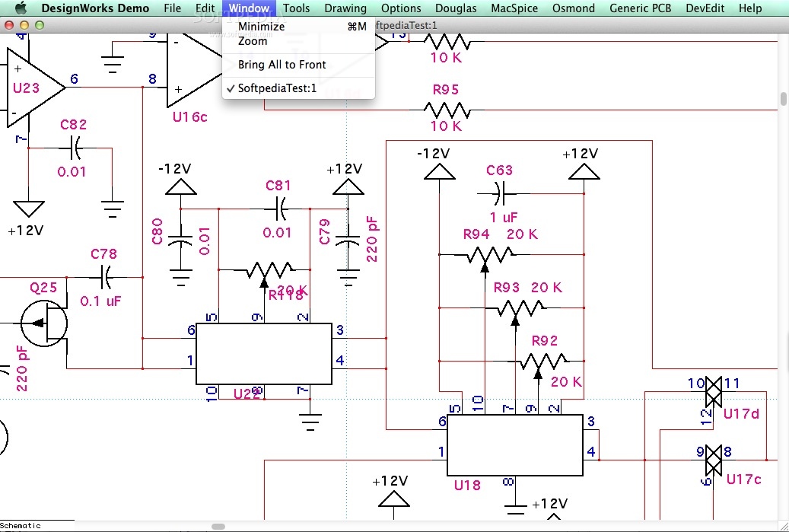This screenshot has width=789, height=532.
Task: Open the Tools menu
Action: [297, 8]
